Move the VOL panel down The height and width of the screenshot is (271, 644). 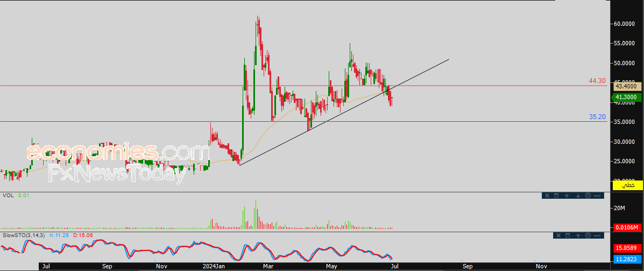point(577,196)
